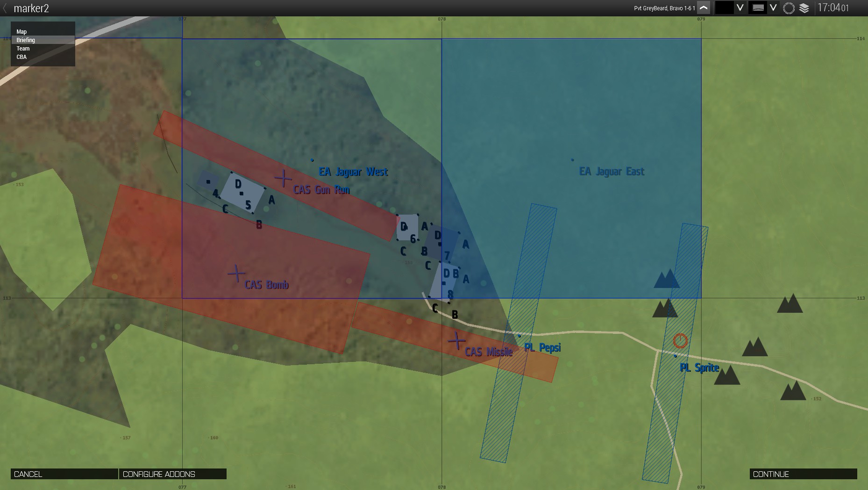The image size is (868, 490).
Task: Click building number 7 on the map
Action: (x=447, y=256)
